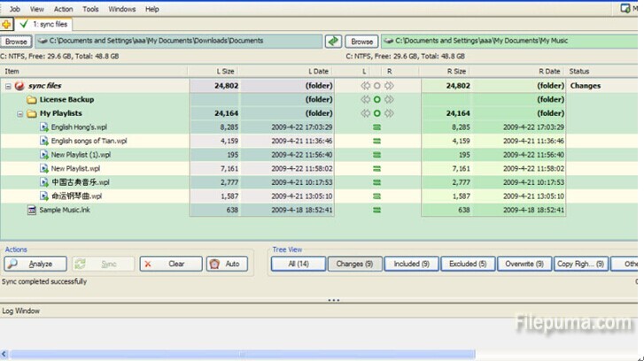Toggle center circle action for sync files row

[376, 87]
